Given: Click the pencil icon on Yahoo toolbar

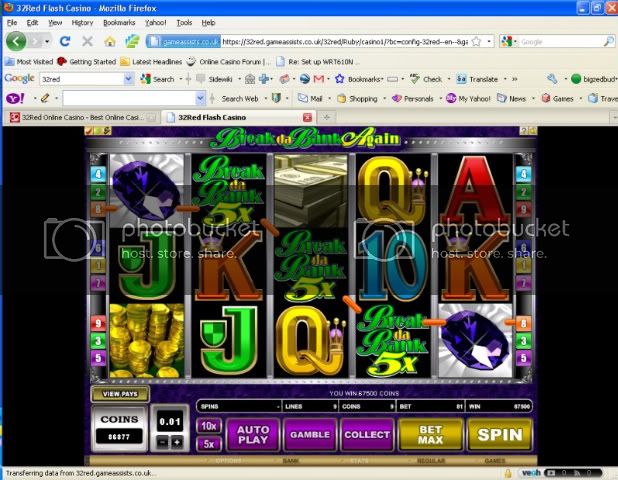Looking at the screenshot, I should point(45,98).
